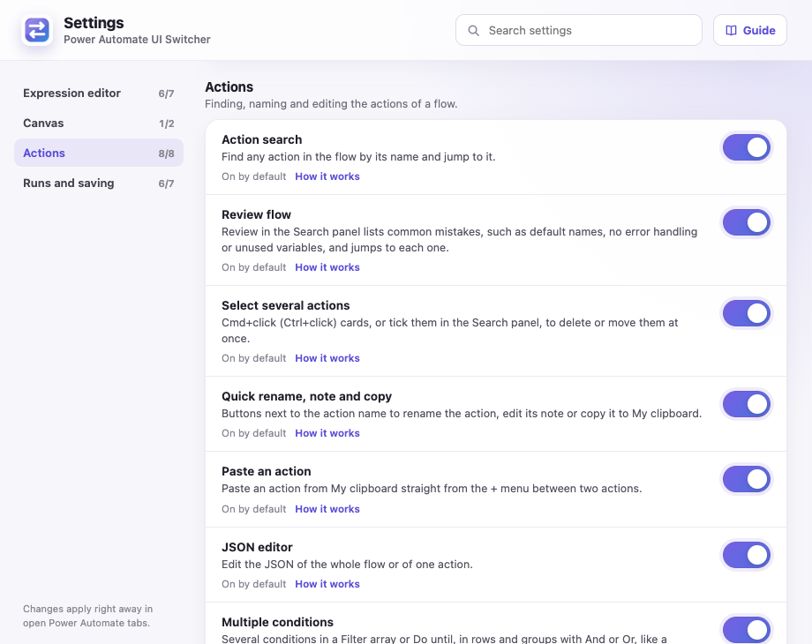The height and width of the screenshot is (644, 812).
Task: Click the Select several actions title
Action: pyautogui.click(x=286, y=305)
